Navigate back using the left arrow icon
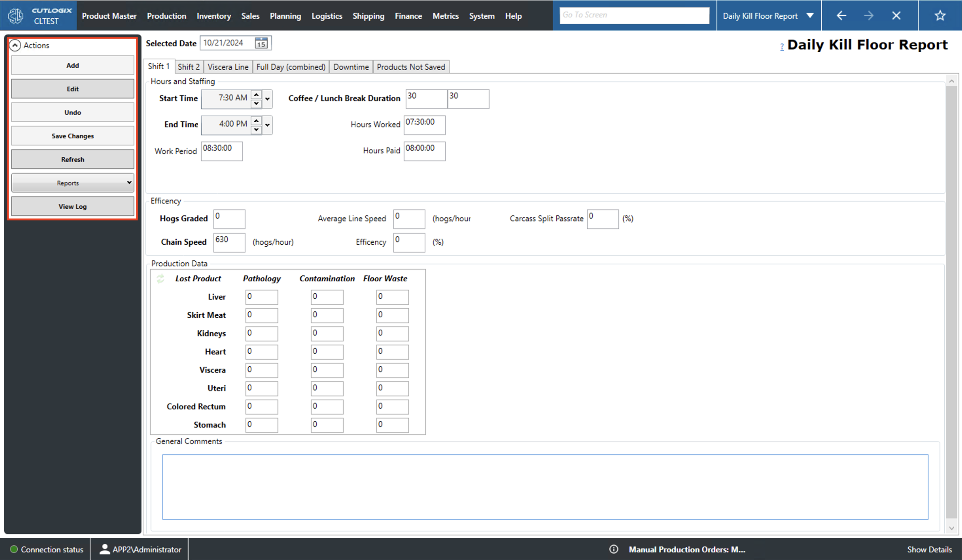 click(x=841, y=15)
